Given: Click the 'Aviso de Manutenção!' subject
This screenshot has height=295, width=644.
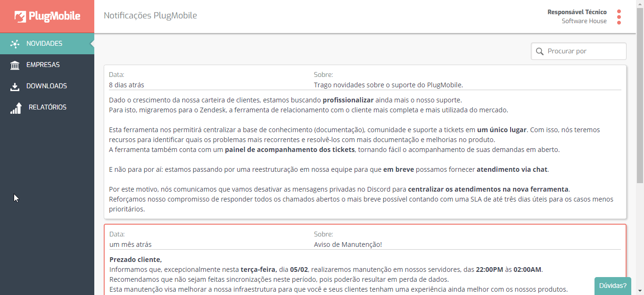Looking at the screenshot, I should (x=348, y=244).
